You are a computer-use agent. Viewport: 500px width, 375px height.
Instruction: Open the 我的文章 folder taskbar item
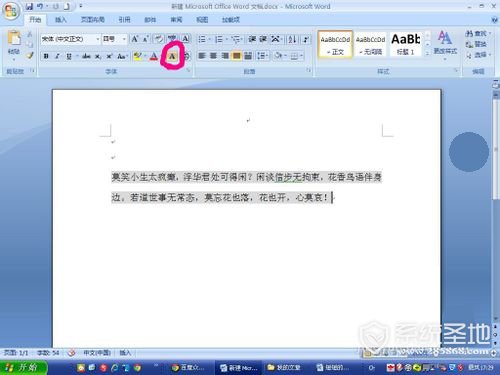point(285,367)
